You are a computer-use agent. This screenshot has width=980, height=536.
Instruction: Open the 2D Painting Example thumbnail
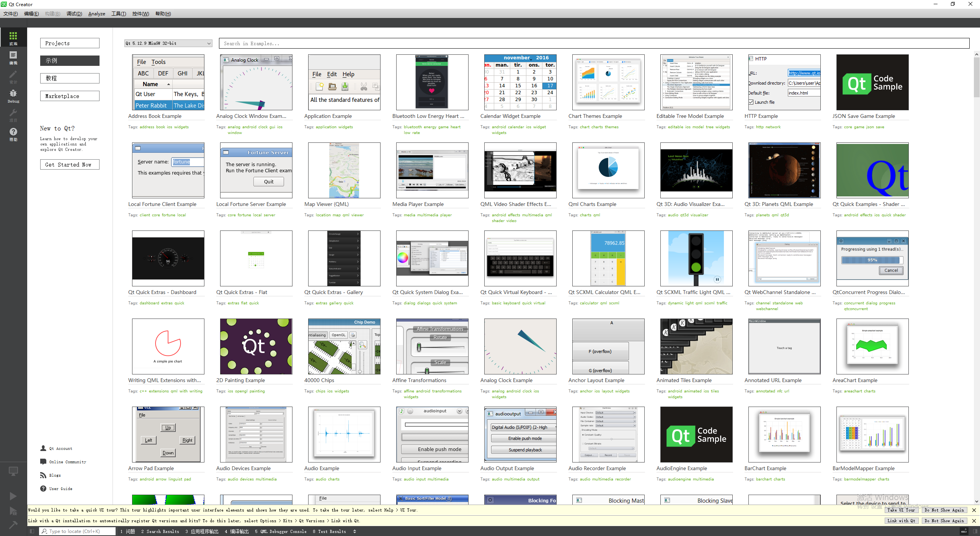click(256, 346)
